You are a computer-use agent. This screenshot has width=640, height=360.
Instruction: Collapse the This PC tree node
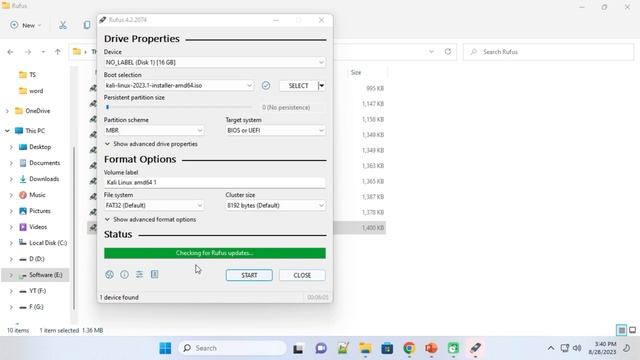click(x=7, y=131)
